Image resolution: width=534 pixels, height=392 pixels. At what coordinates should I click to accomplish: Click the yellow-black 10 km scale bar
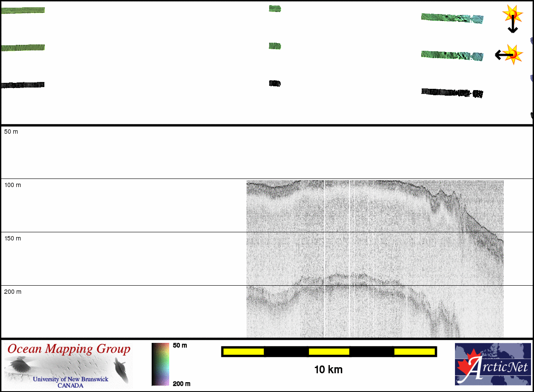329,351
